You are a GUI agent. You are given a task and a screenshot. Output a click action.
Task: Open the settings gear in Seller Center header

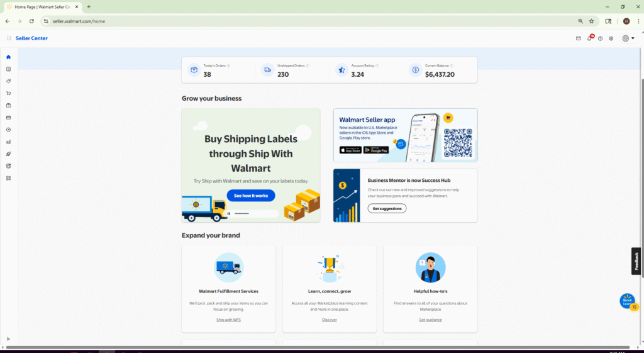tap(611, 38)
